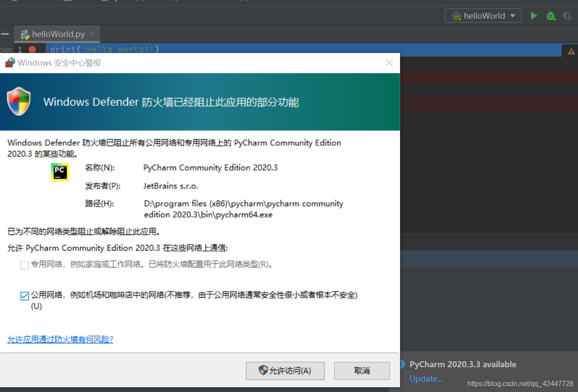Click the PyCharm PC application icon in dialog

pos(60,172)
